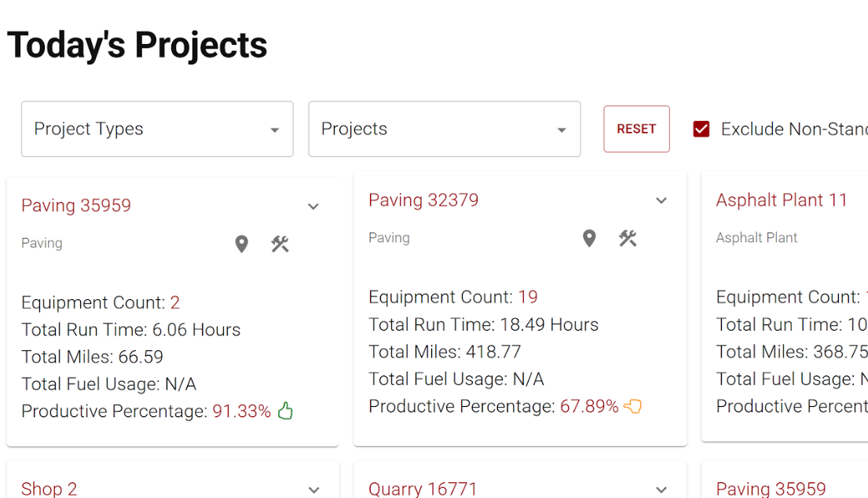868x498 pixels.
Task: Click the location pin icon on Paving 35959
Action: [241, 244]
